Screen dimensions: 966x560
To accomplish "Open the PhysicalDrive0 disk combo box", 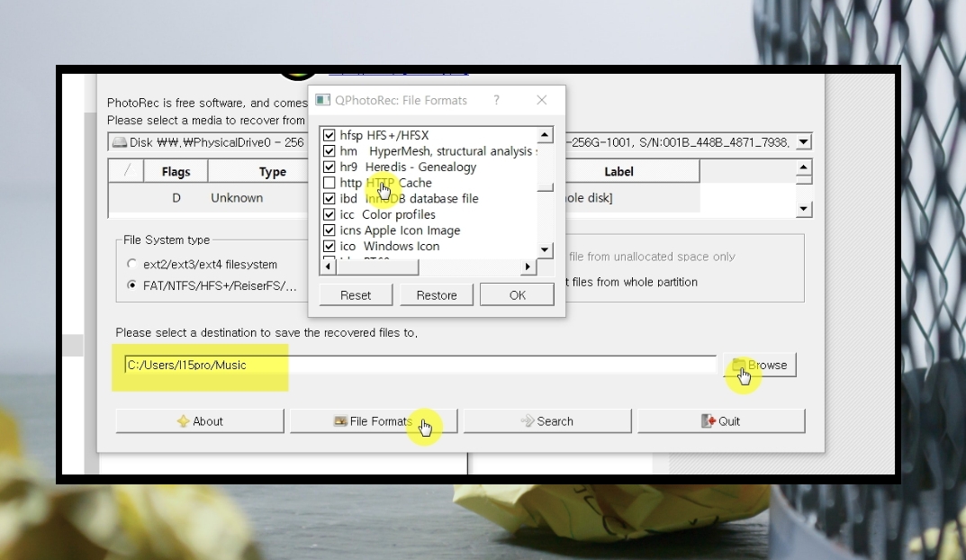I will click(x=459, y=142).
